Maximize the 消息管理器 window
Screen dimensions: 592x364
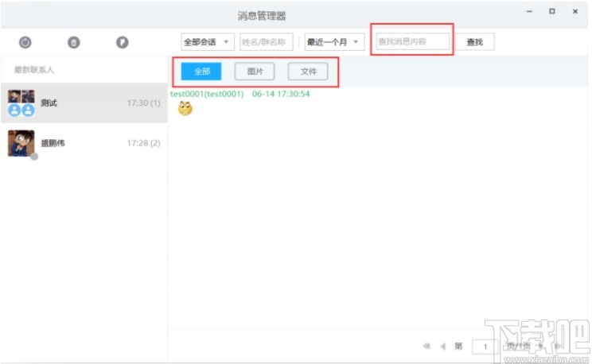click(552, 11)
